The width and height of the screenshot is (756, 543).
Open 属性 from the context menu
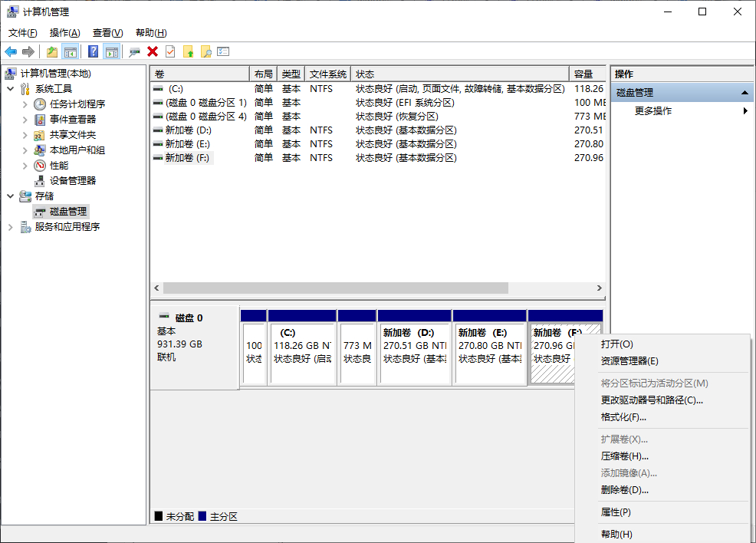pyautogui.click(x=616, y=512)
